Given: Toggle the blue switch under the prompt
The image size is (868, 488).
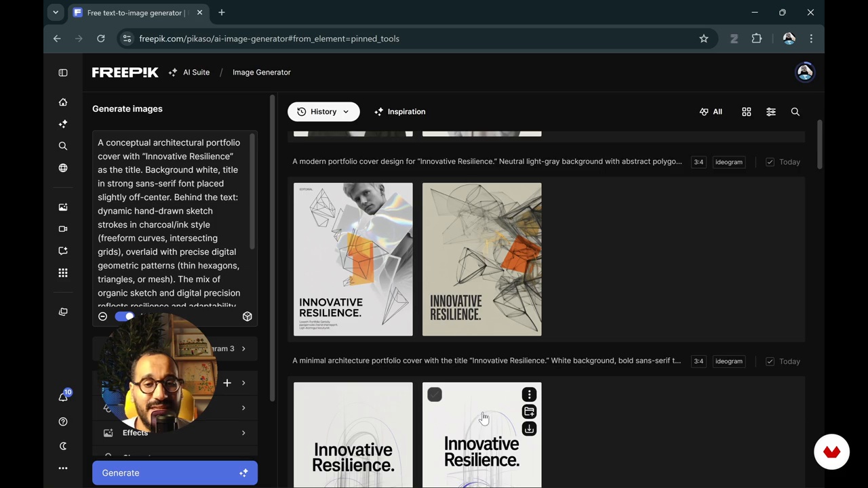Looking at the screenshot, I should point(125,317).
